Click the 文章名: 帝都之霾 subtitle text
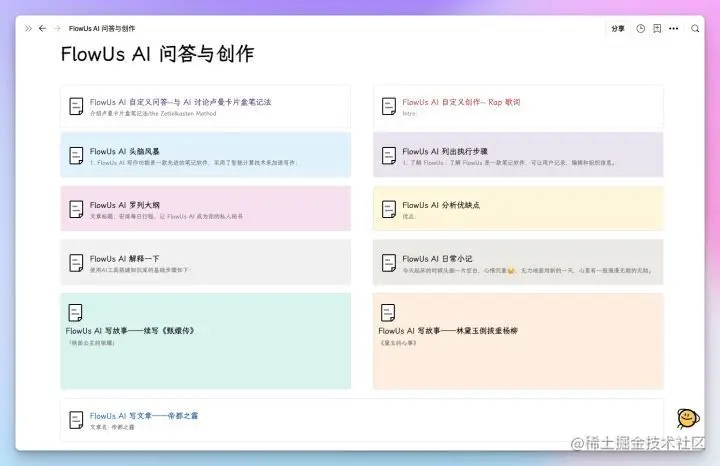The height and width of the screenshot is (466, 720). [112, 427]
